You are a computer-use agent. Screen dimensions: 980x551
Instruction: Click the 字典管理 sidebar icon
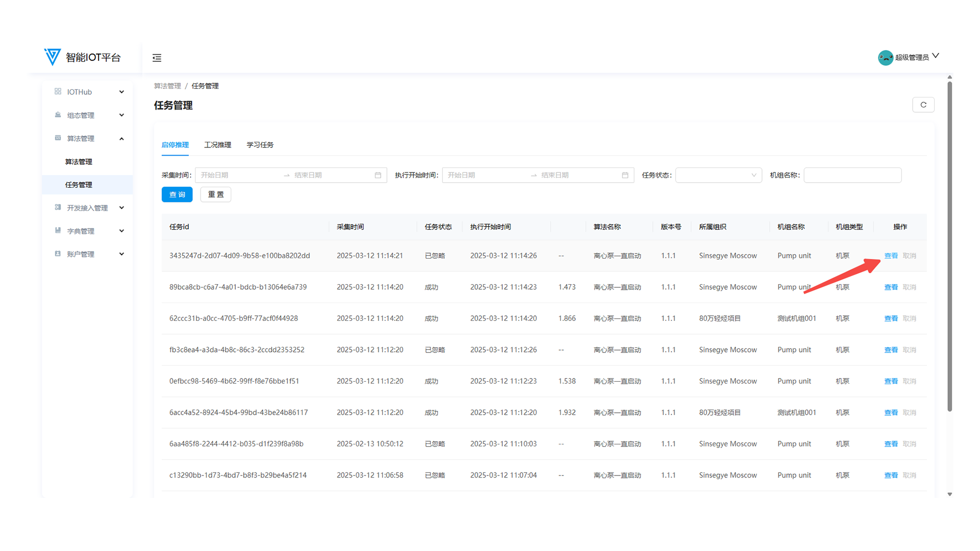click(x=58, y=231)
